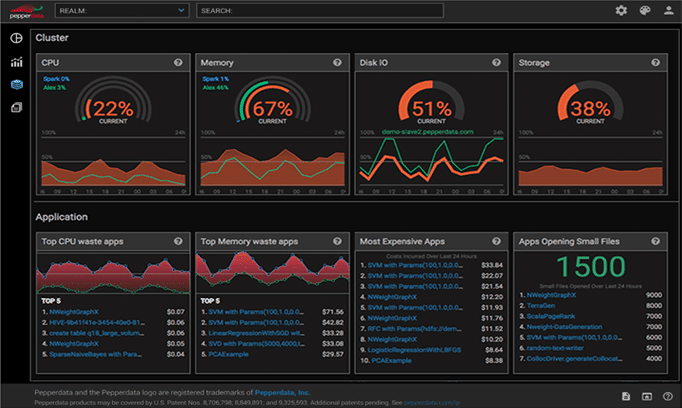Click help icon on CPU panel
Viewport: 682px width, 408px height.
[x=178, y=62]
